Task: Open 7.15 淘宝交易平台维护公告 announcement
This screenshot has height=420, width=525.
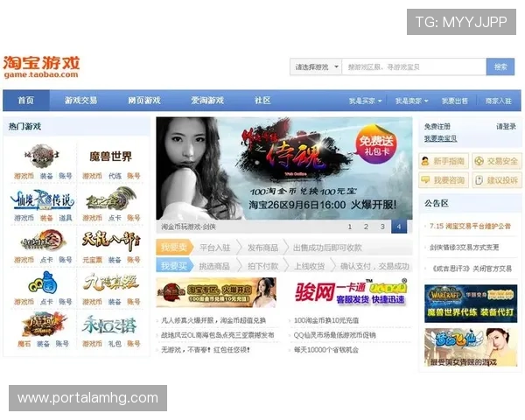Action: click(470, 226)
